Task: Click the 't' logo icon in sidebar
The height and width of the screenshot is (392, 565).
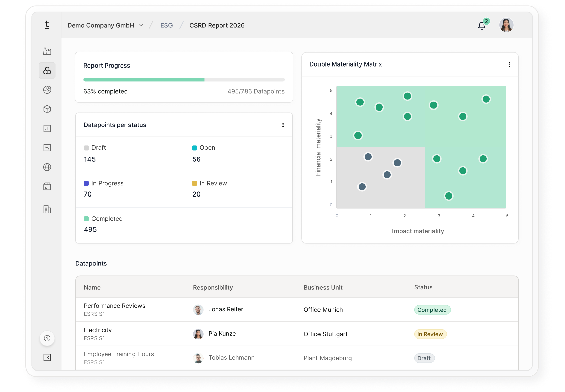Action: (47, 25)
